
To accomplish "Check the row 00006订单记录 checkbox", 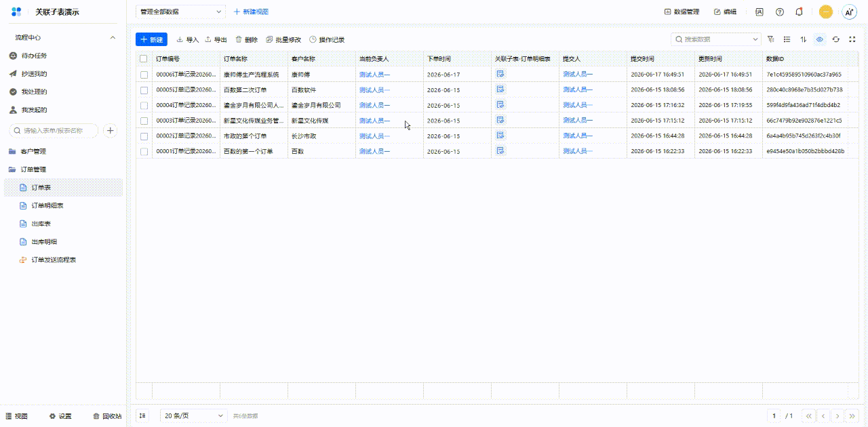I will coord(144,75).
